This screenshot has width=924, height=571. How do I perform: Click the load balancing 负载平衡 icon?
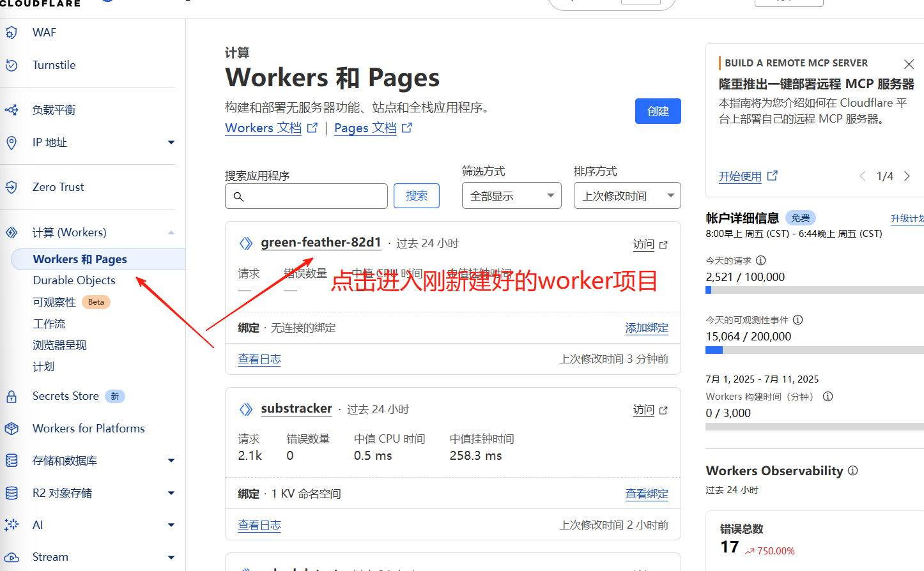(x=12, y=110)
